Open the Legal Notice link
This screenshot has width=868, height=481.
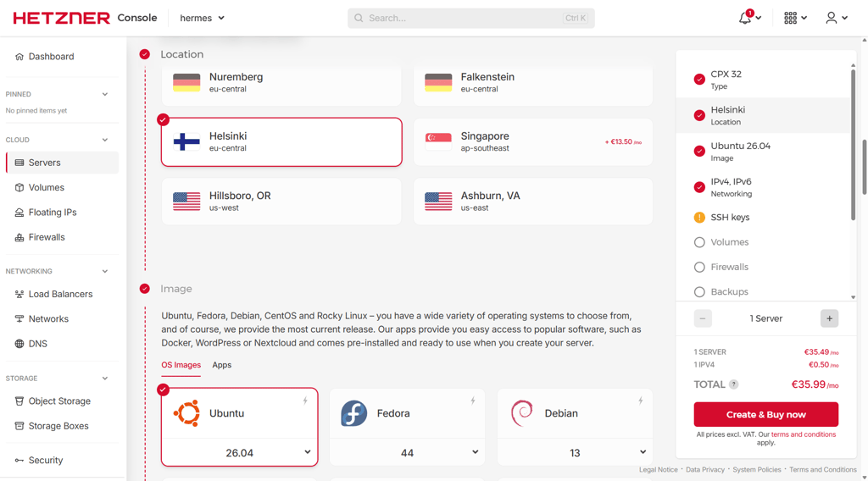coord(658,469)
